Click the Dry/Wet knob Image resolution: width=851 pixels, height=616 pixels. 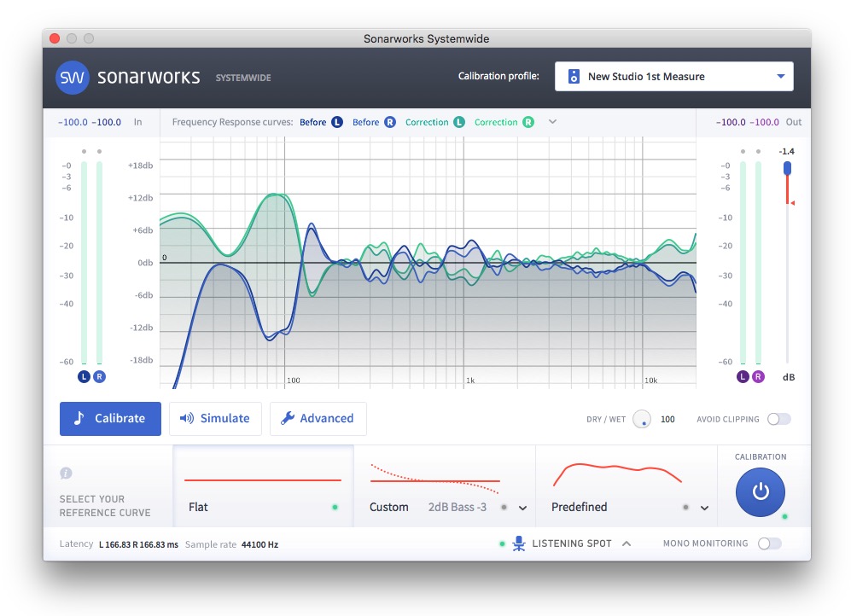point(642,419)
